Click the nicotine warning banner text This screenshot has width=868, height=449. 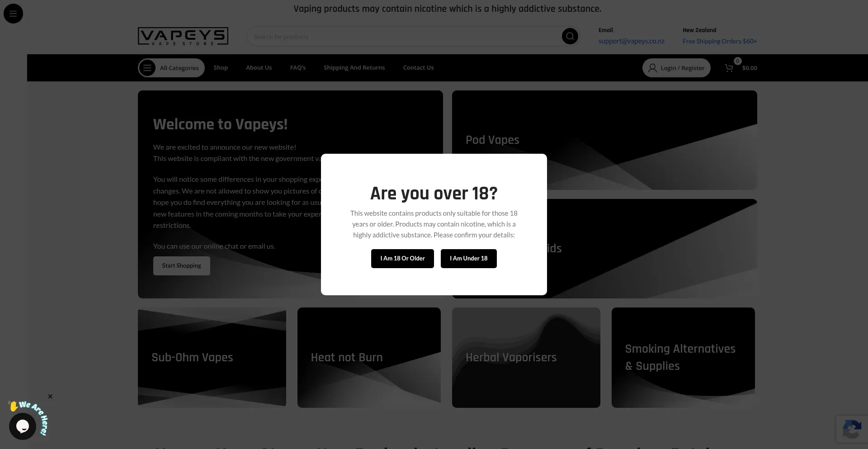[x=448, y=9]
